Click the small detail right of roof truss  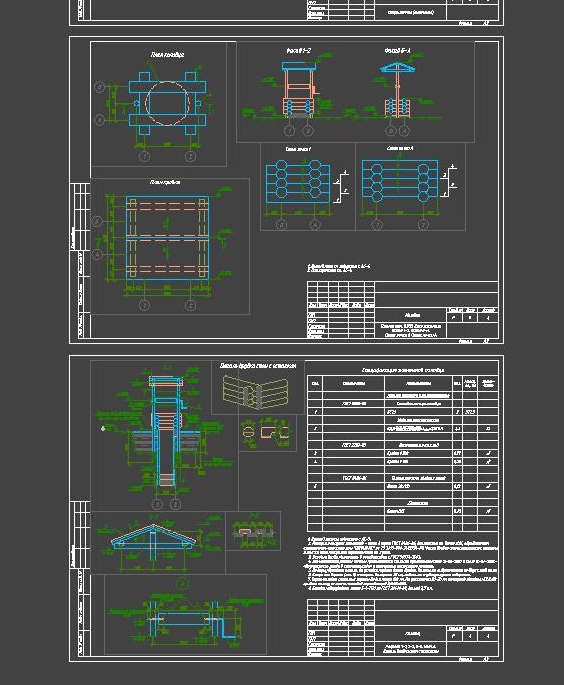pyautogui.click(x=253, y=531)
